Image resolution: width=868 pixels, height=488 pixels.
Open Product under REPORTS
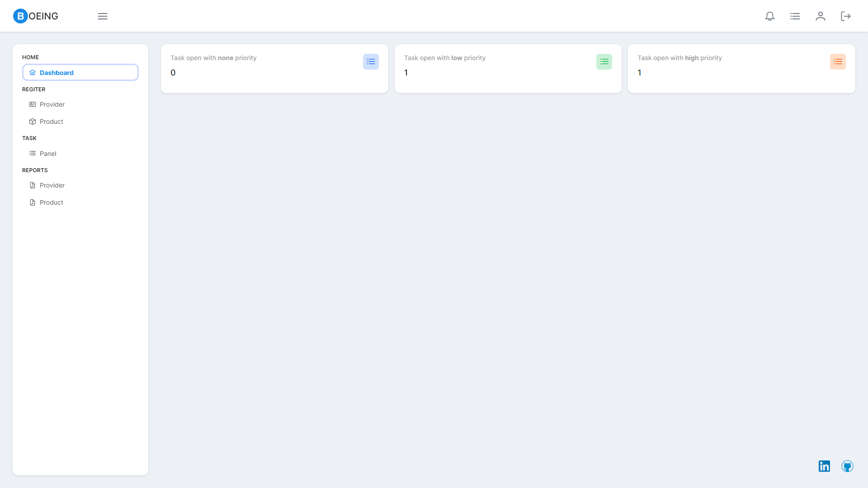[x=51, y=202]
